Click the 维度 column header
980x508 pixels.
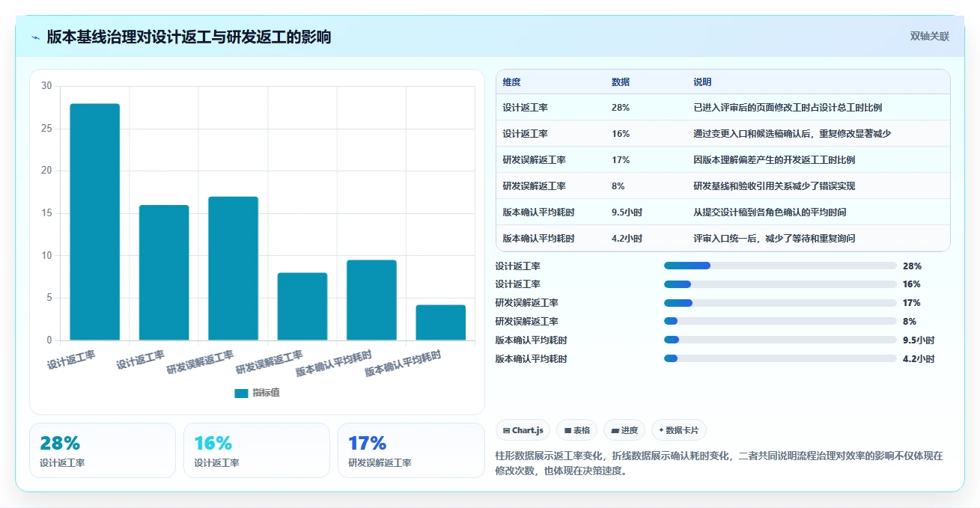pyautogui.click(x=512, y=82)
